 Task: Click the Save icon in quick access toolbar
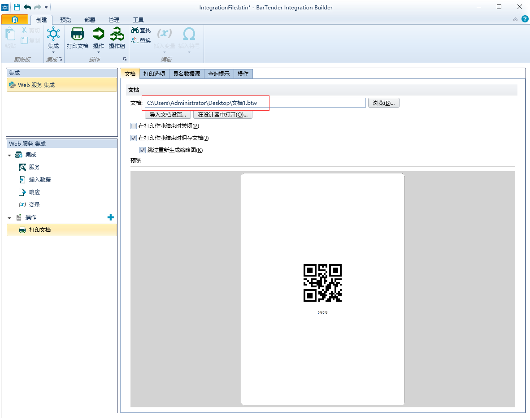[x=17, y=7]
